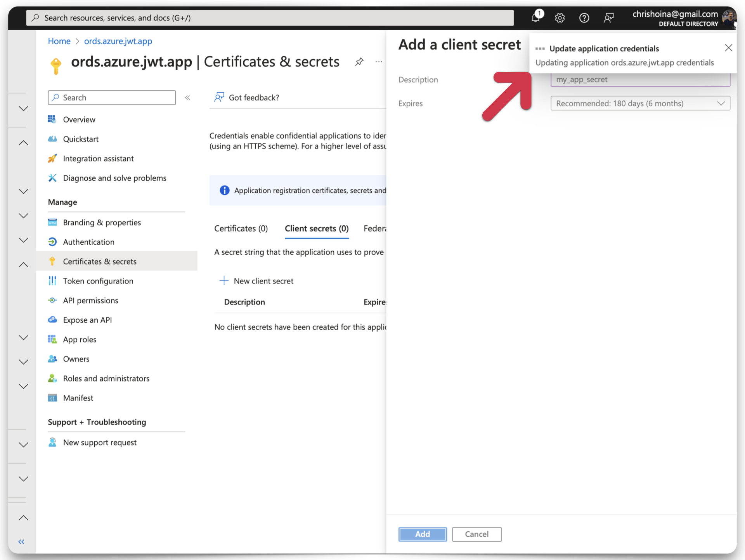
Task: Open Integration assistant
Action: [x=98, y=158]
